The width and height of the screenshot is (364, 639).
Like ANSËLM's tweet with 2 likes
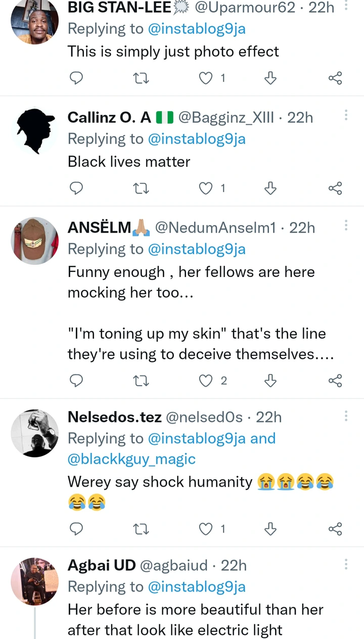click(x=206, y=381)
